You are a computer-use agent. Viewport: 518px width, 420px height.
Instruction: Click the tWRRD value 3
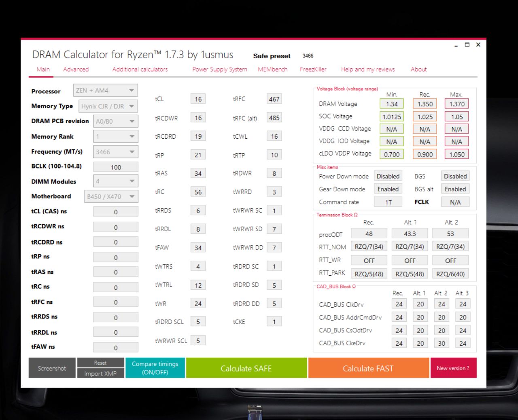pyautogui.click(x=274, y=192)
